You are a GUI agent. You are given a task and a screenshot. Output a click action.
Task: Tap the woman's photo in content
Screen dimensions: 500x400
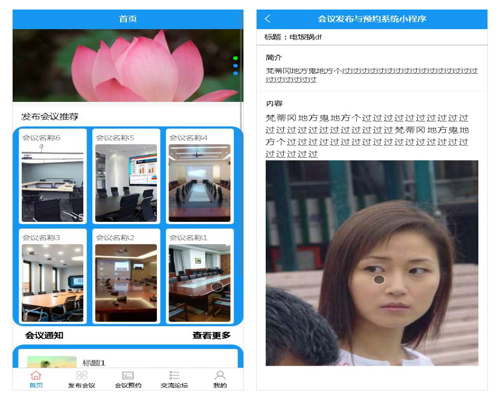[x=372, y=263]
